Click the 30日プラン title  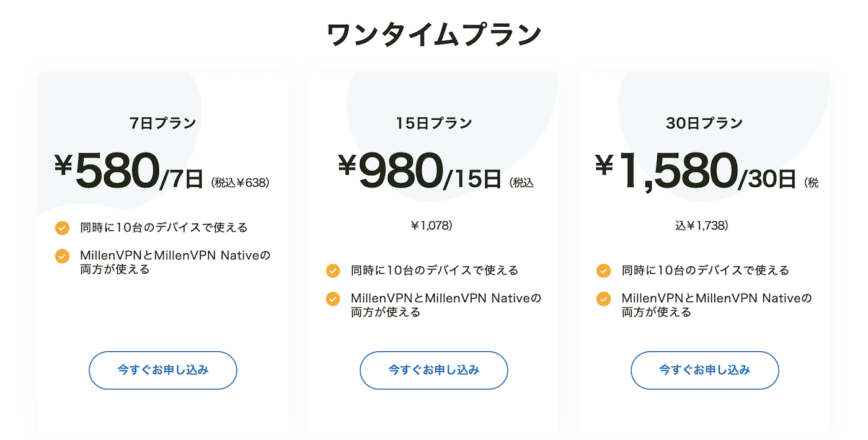tap(705, 123)
